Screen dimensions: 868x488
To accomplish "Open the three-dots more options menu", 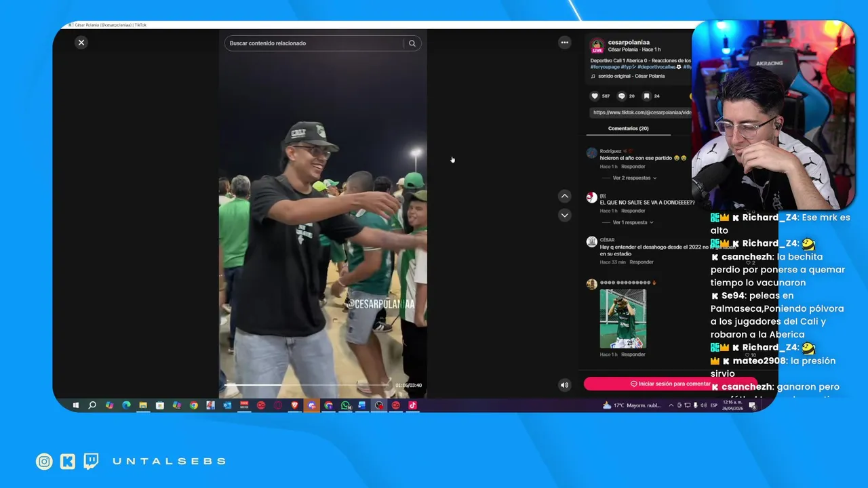I will click(x=564, y=43).
